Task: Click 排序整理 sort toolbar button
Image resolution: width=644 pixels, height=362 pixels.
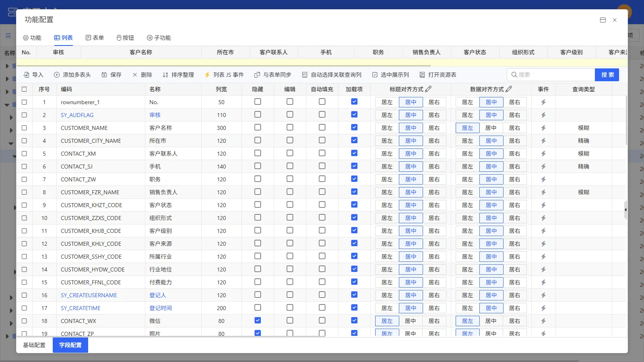Action: (178, 75)
